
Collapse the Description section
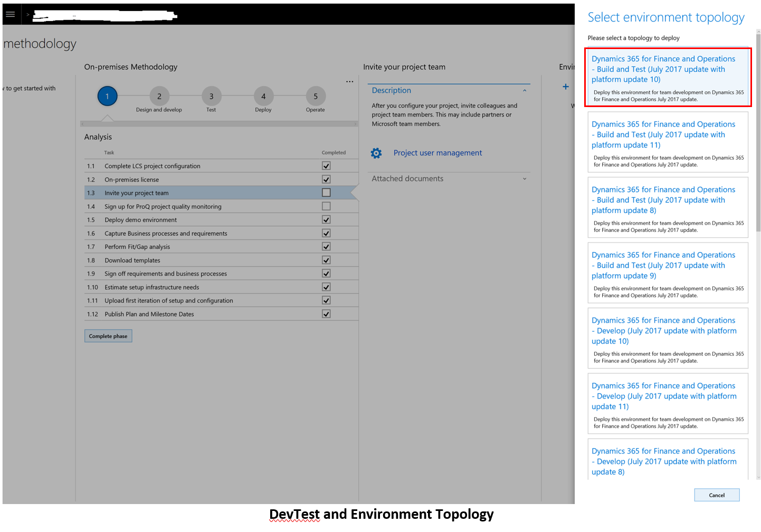[524, 90]
